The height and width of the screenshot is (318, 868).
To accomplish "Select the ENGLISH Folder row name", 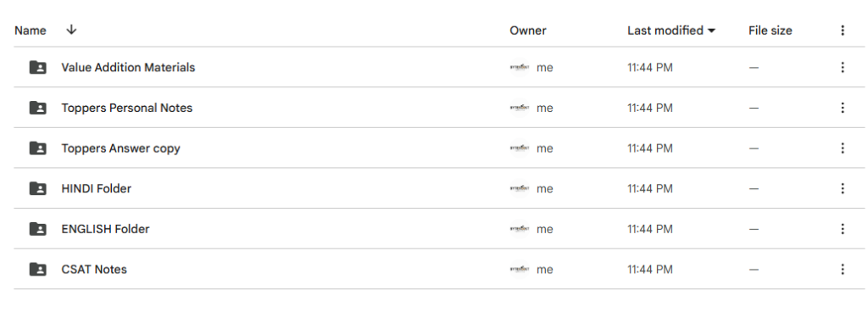I will tap(105, 229).
